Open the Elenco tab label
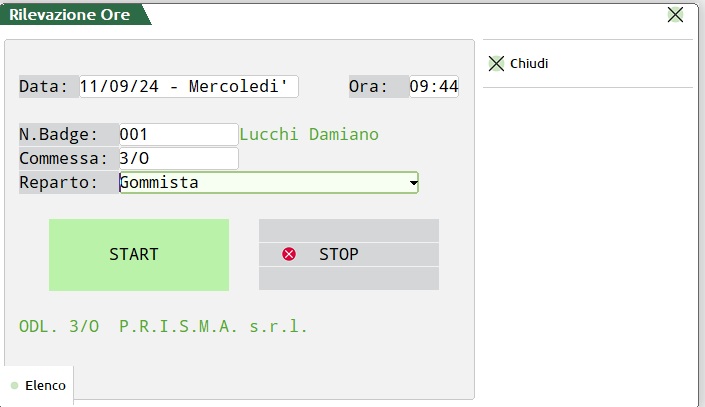 [x=45, y=385]
